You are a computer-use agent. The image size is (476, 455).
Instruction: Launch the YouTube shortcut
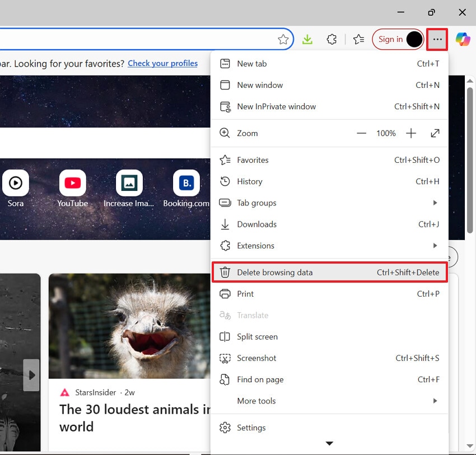coord(72,182)
